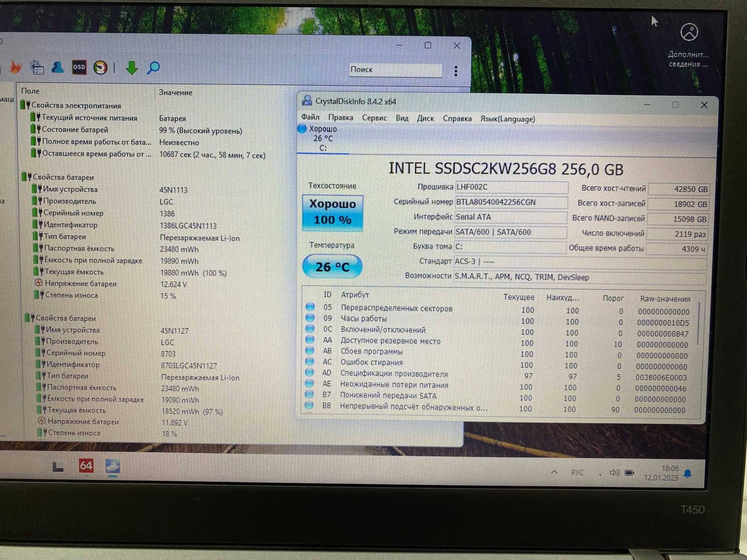This screenshot has width=747, height=560.
Task: Select the C: drive tab labelled Хорошо
Action: pyautogui.click(x=323, y=139)
